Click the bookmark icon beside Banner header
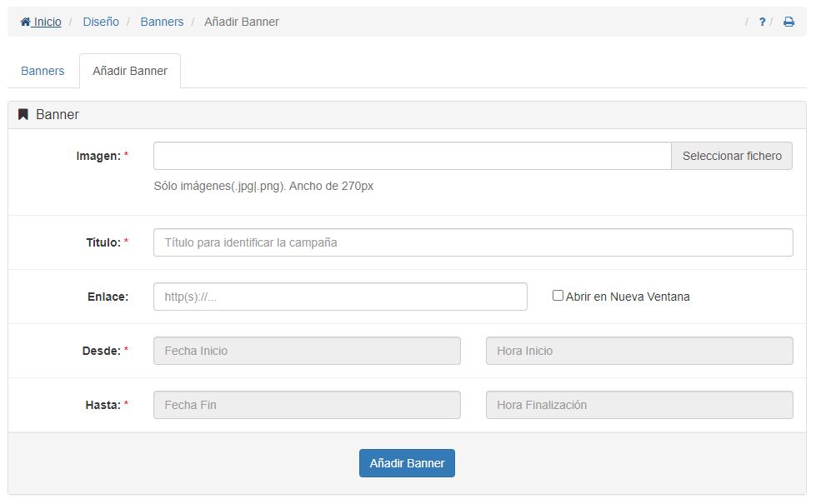This screenshot has width=816, height=504. coord(23,114)
